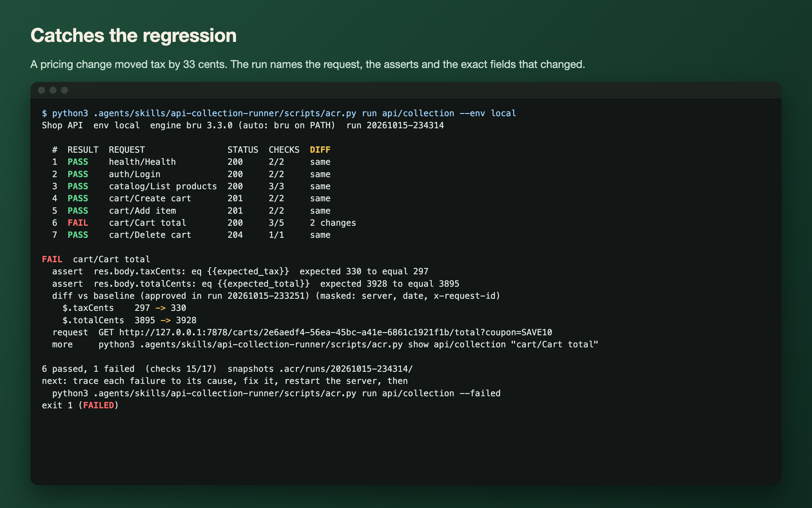This screenshot has height=508, width=812.
Task: Click the '3/5' checks value
Action: pyautogui.click(x=276, y=223)
